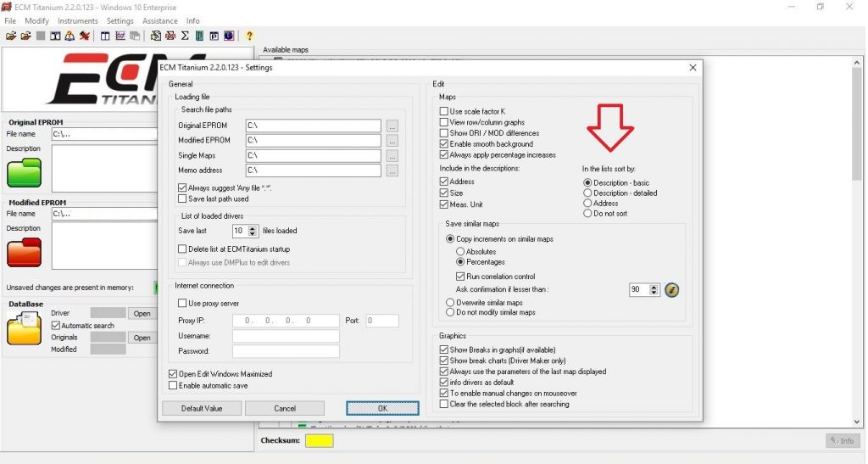868x464 pixels.
Task: Enable View row/column graphs
Action: pyautogui.click(x=444, y=122)
